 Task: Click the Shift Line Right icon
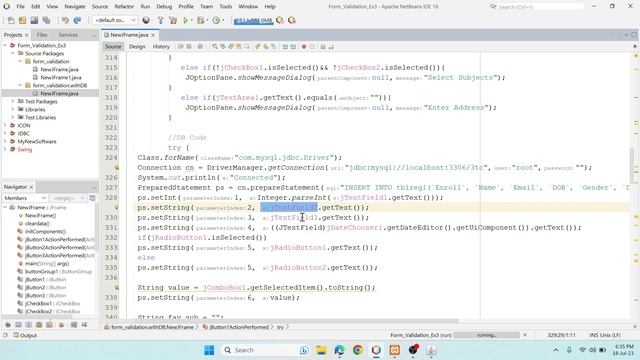pyautogui.click(x=293, y=47)
